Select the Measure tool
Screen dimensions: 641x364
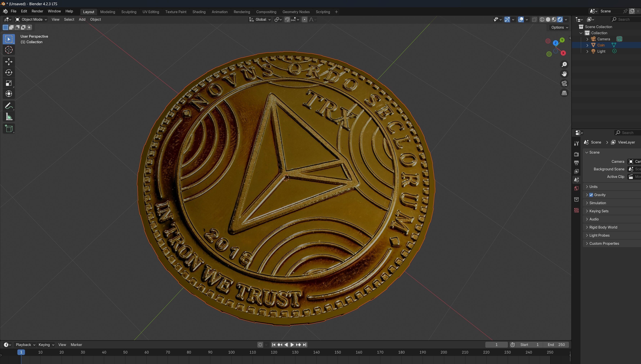tap(9, 117)
